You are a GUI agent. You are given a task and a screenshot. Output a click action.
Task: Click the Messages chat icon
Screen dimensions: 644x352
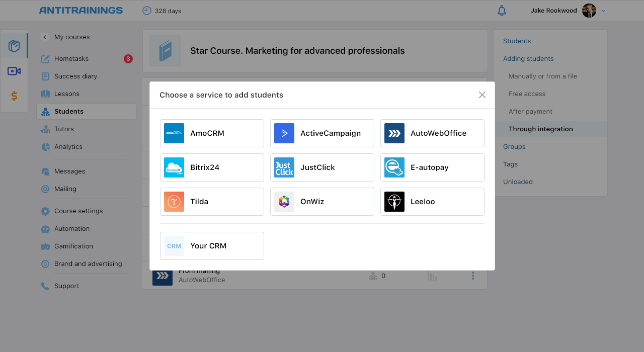coord(45,171)
